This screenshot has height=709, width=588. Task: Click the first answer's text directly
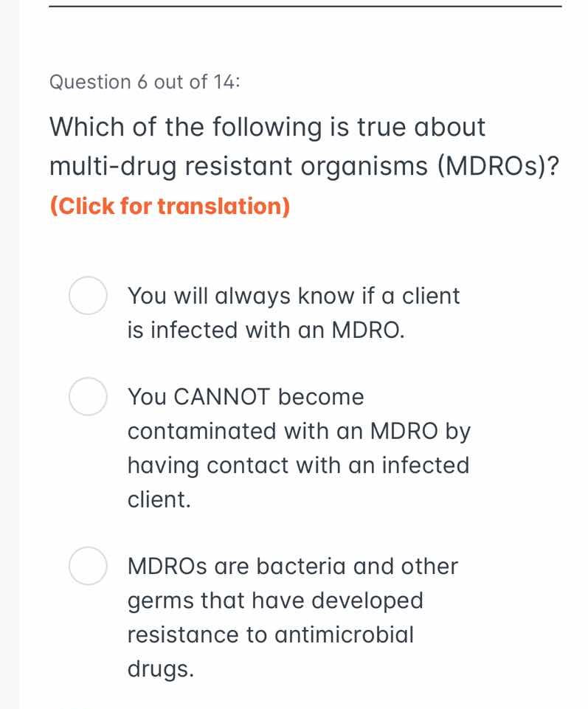pyautogui.click(x=293, y=312)
